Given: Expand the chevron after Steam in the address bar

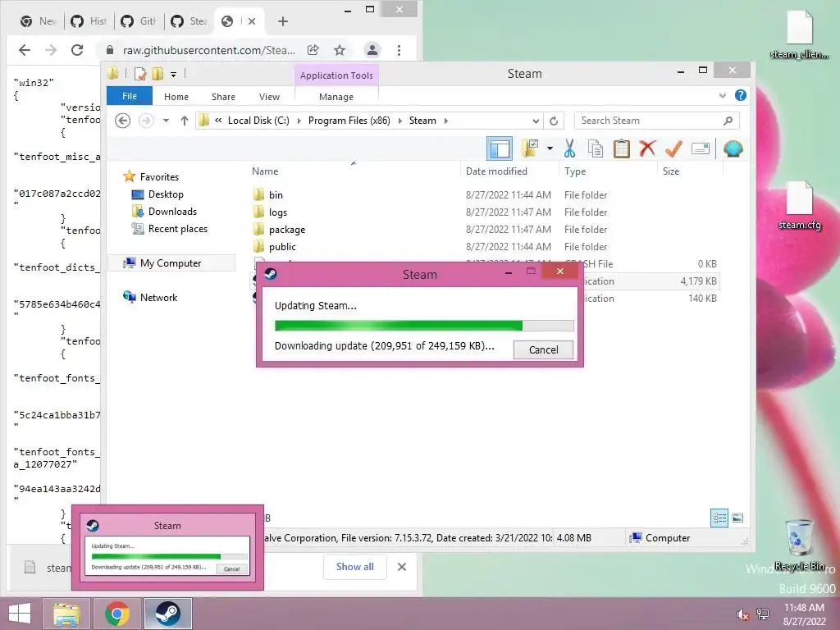Looking at the screenshot, I should pyautogui.click(x=445, y=121).
